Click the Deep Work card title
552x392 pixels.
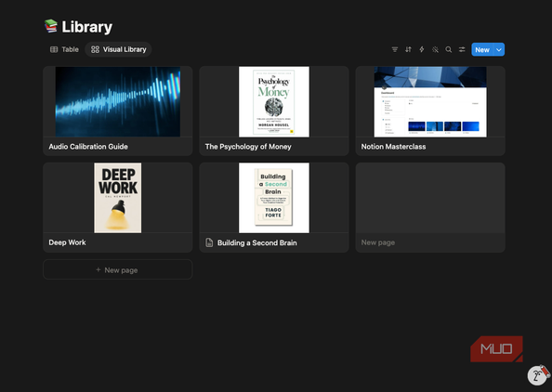click(67, 242)
